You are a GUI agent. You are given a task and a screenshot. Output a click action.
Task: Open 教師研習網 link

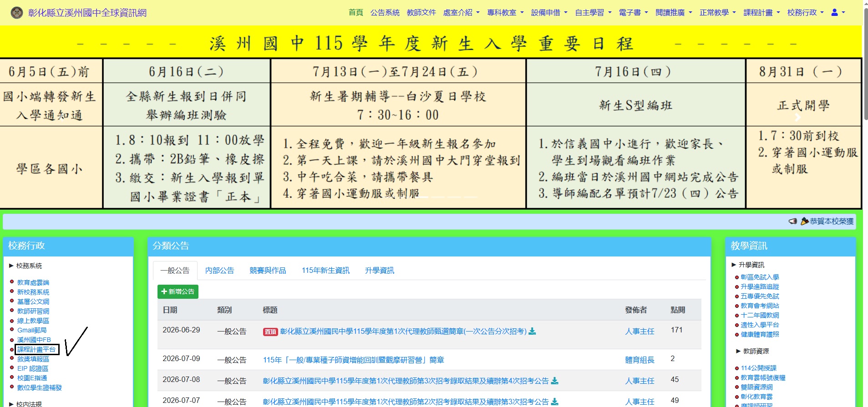33,312
